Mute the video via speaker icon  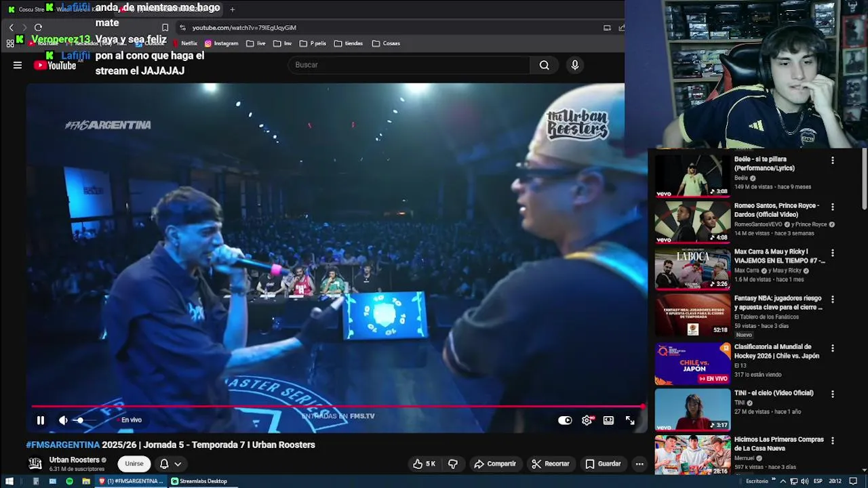(63, 420)
